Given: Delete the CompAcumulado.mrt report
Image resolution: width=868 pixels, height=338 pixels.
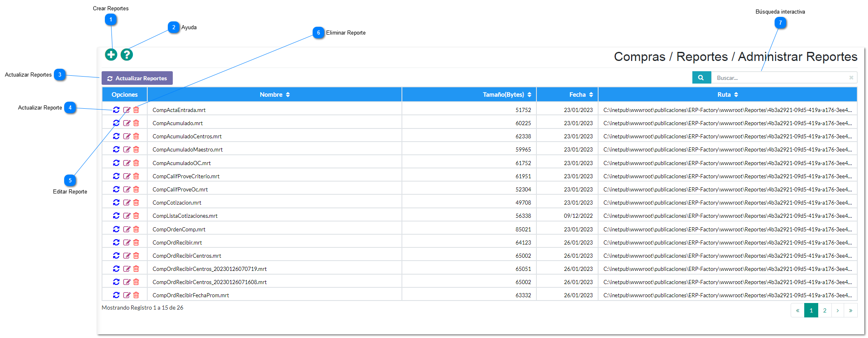Looking at the screenshot, I should pyautogui.click(x=136, y=123).
